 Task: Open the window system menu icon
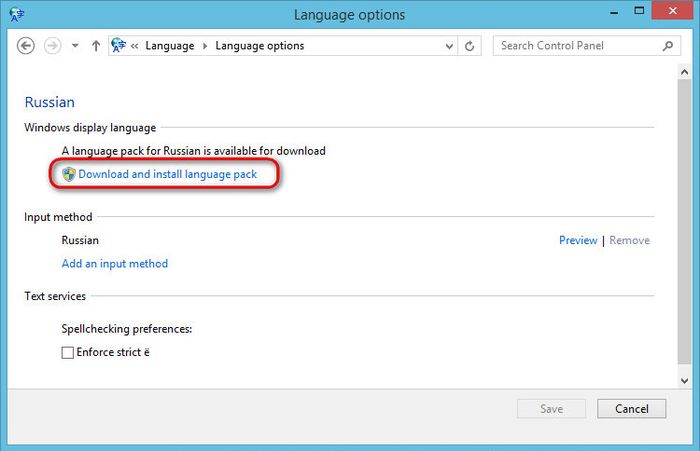[14, 15]
